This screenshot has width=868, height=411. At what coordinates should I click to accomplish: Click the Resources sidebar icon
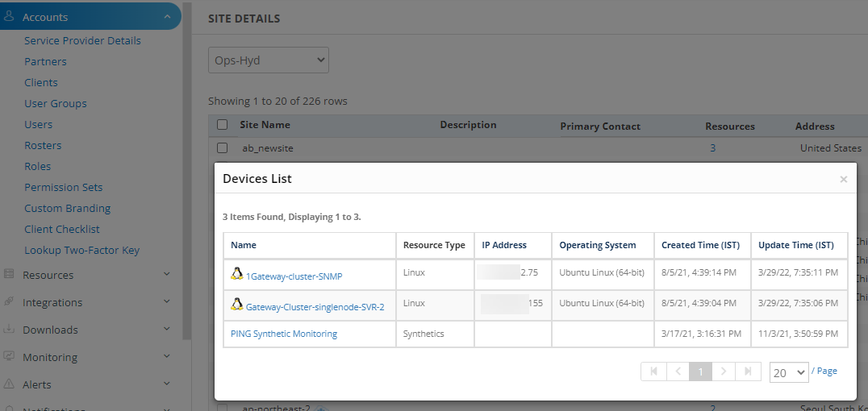(9, 274)
